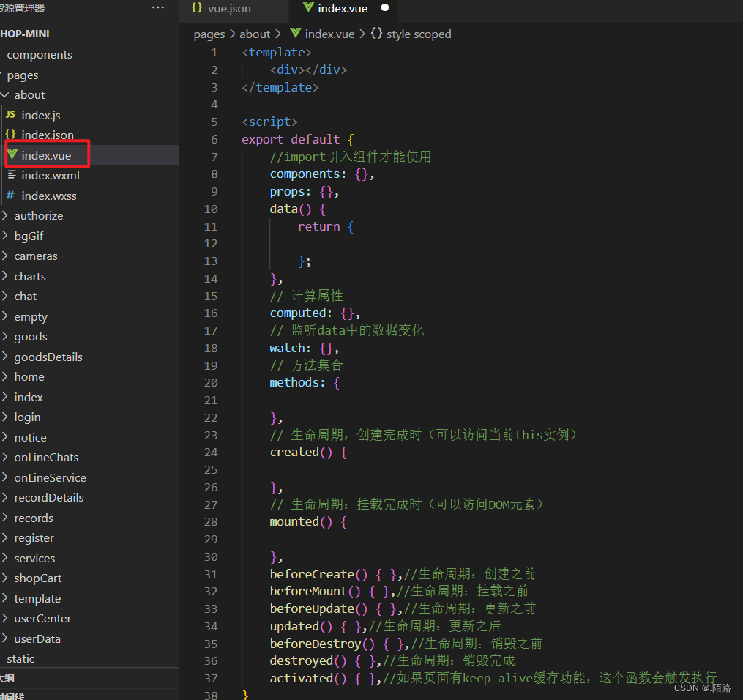
Task: Expand the bgGif folder
Action: pos(4,236)
